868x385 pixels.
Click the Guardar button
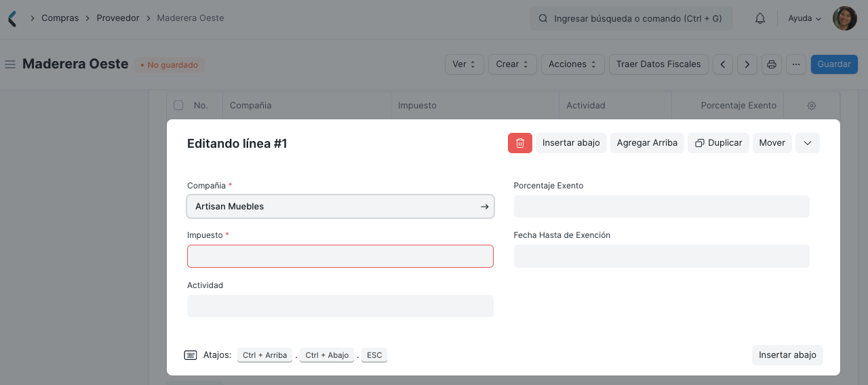834,64
